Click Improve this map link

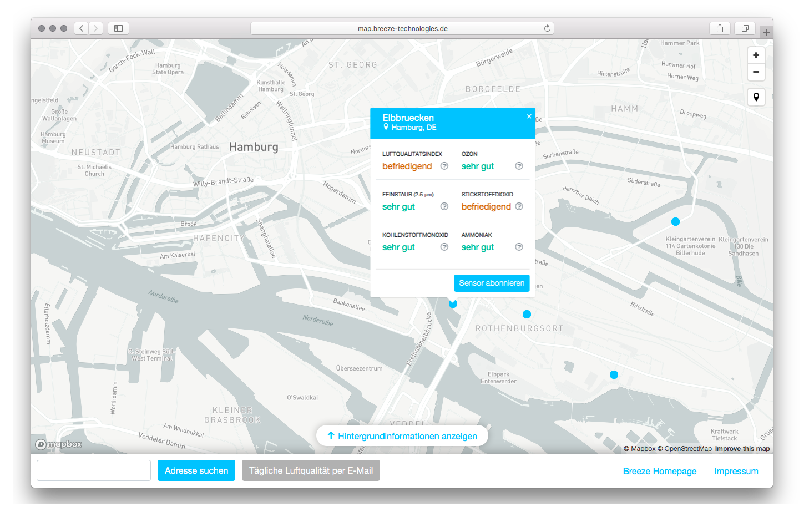[x=742, y=449]
